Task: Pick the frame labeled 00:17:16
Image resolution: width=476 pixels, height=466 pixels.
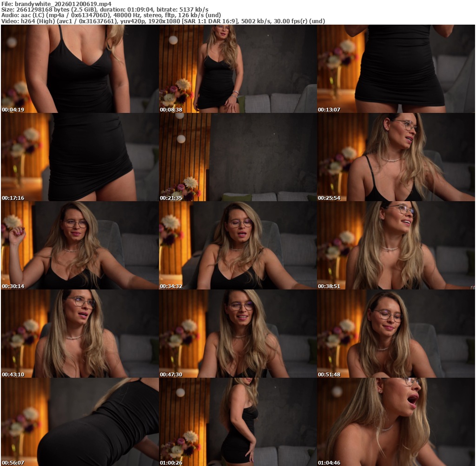Action: [79, 157]
